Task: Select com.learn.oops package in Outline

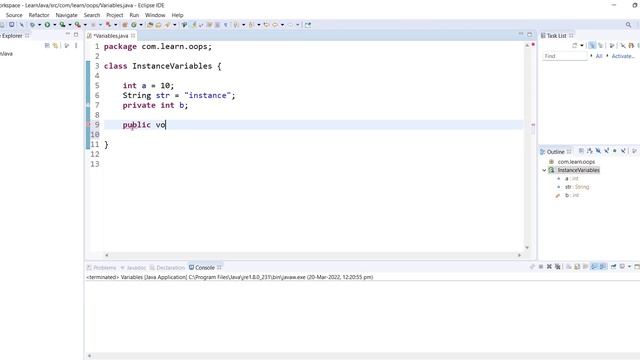Action: tap(576, 162)
